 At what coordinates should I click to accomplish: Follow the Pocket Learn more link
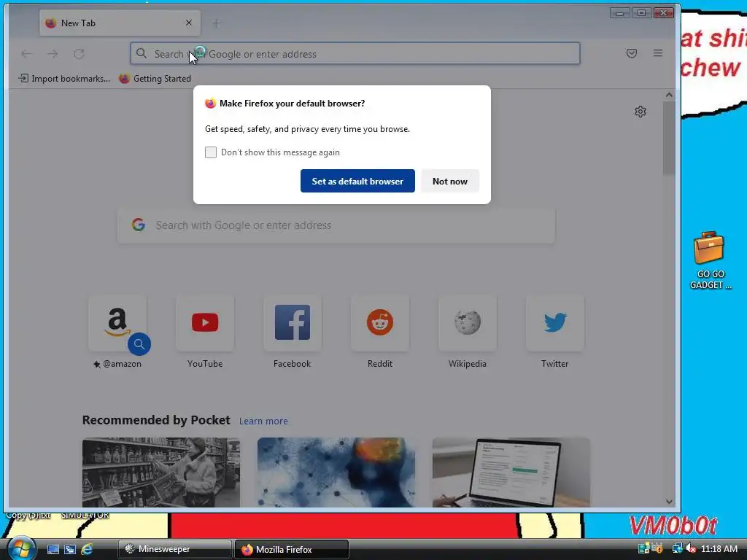pos(263,421)
